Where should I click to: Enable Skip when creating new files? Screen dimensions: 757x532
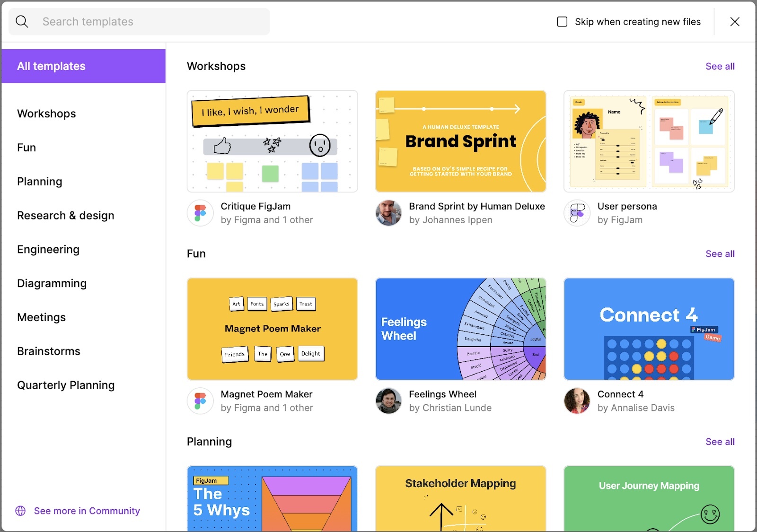coord(562,22)
